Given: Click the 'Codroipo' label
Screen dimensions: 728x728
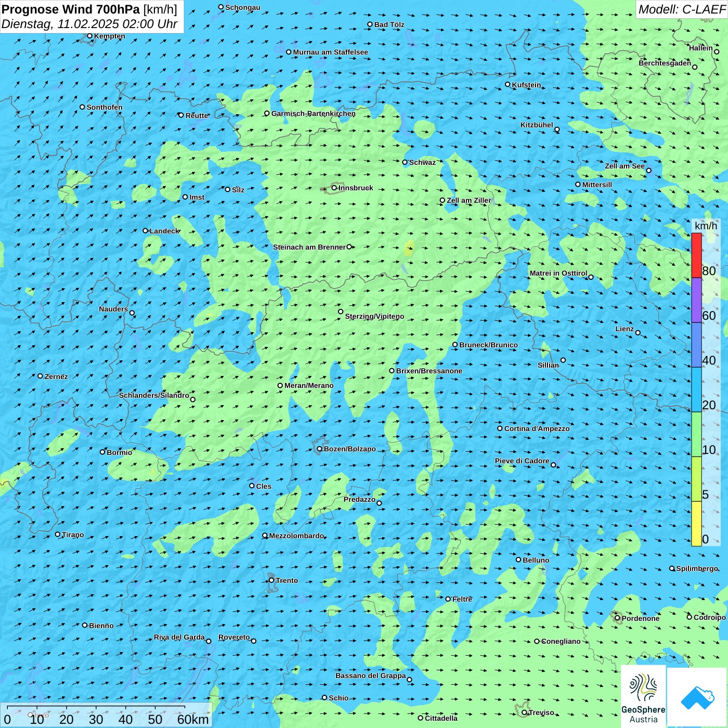Looking at the screenshot, I should 710,617.
